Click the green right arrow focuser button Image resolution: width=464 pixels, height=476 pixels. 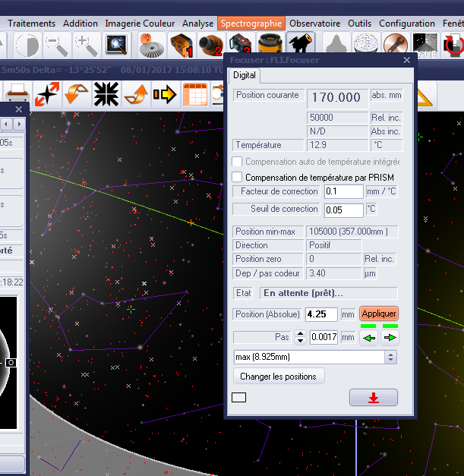390,337
